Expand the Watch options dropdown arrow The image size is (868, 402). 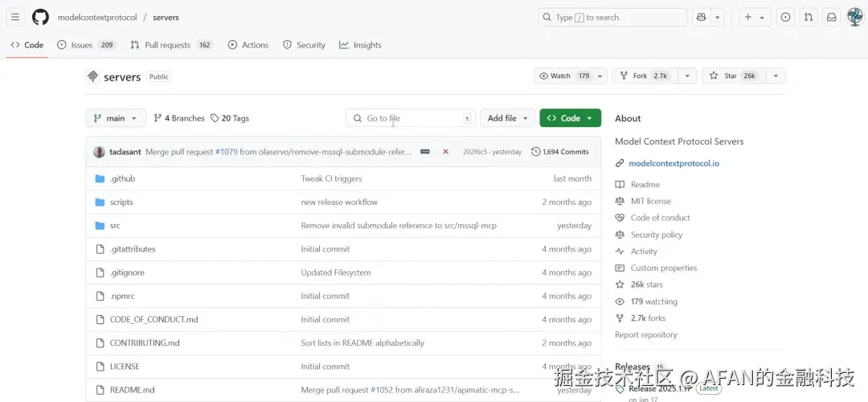pos(600,76)
